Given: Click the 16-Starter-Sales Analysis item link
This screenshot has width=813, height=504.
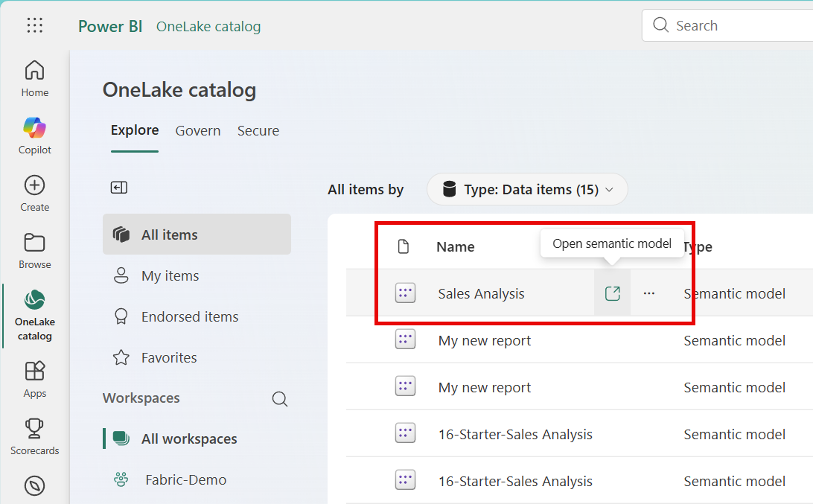Looking at the screenshot, I should [x=515, y=435].
